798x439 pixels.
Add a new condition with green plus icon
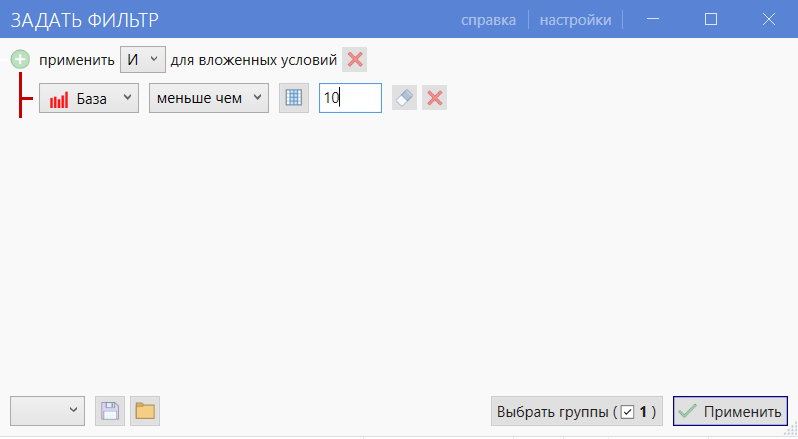[x=20, y=60]
